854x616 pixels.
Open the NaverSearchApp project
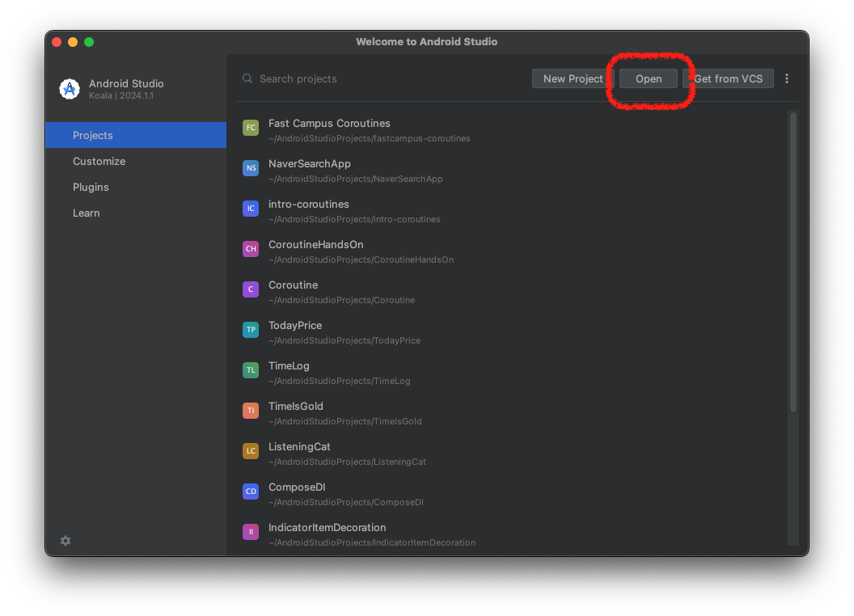coord(310,163)
